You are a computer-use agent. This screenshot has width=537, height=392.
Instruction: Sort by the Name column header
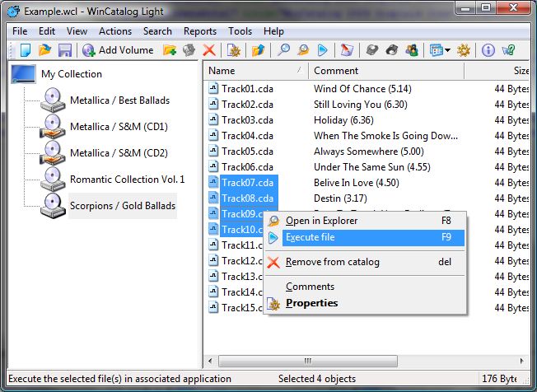pos(247,71)
